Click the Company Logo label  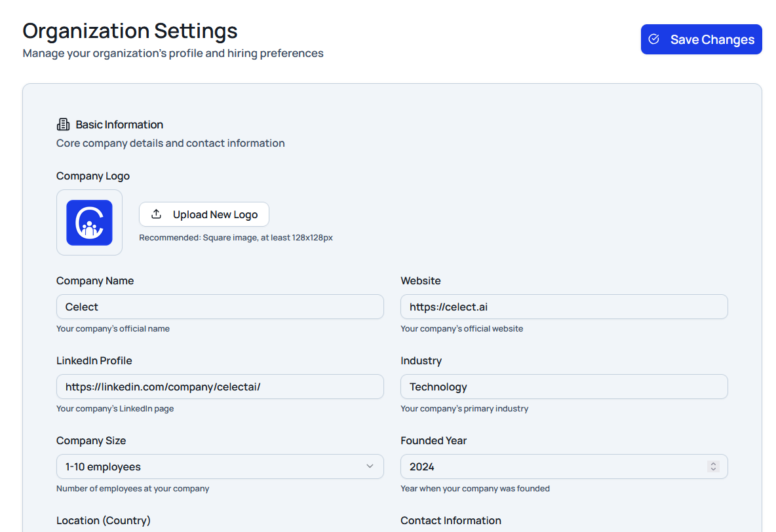coord(93,176)
